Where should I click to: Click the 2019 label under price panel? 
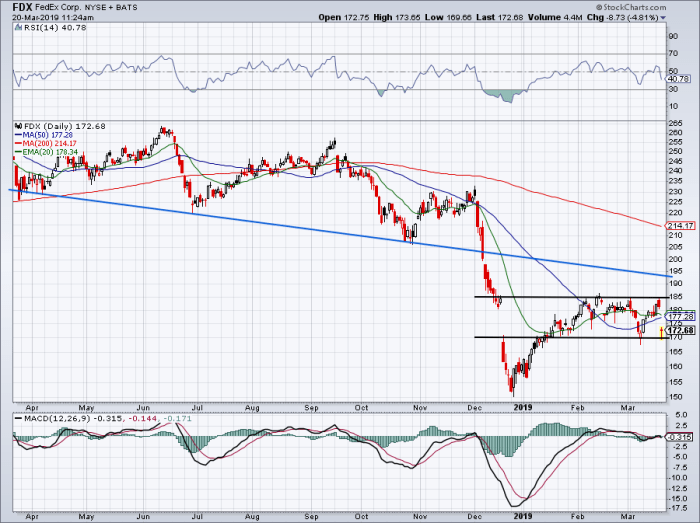523,408
